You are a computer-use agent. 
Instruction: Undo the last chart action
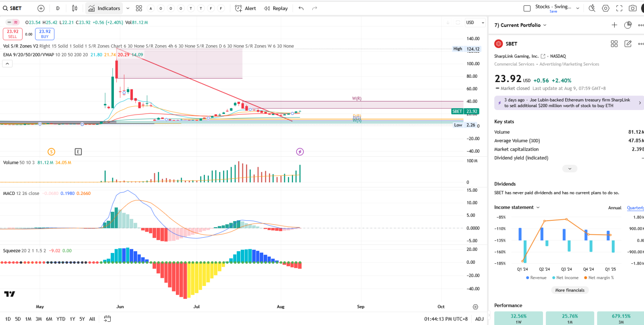301,8
